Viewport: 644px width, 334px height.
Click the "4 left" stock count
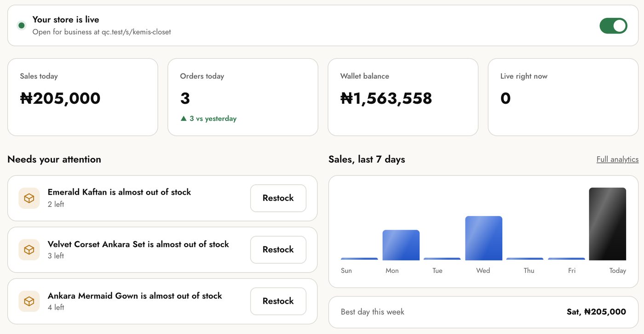pos(56,307)
